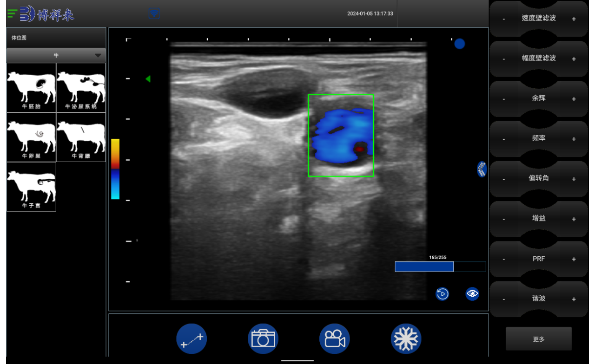The height and width of the screenshot is (364, 595).
Task: Toggle the eye visibility icon
Action: [x=472, y=293]
